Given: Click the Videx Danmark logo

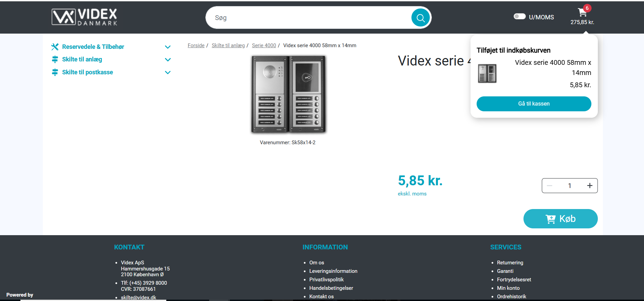Looking at the screenshot, I should coord(84,17).
